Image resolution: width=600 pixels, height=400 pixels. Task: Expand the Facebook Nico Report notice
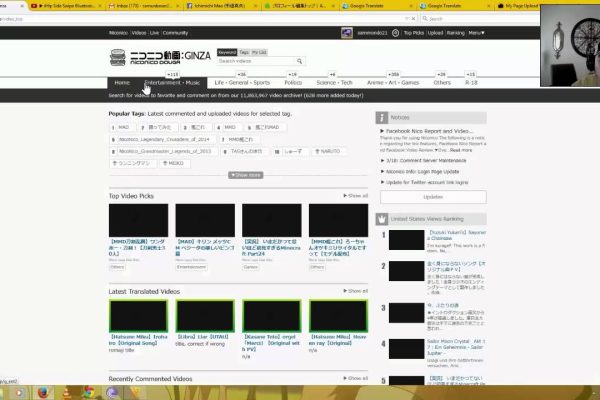tap(429, 131)
